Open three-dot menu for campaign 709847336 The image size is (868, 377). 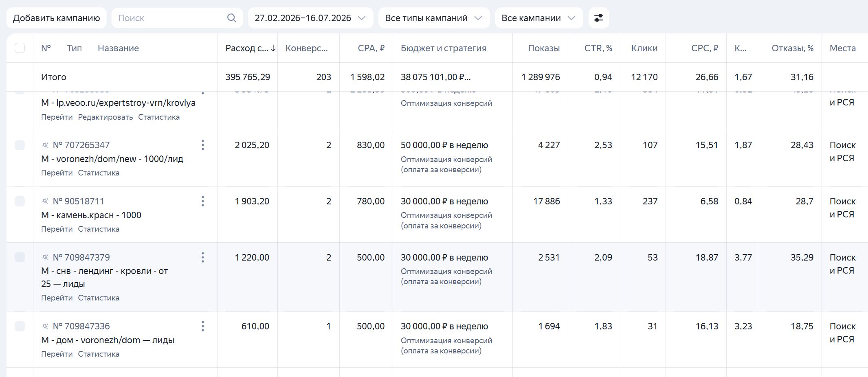pos(202,326)
